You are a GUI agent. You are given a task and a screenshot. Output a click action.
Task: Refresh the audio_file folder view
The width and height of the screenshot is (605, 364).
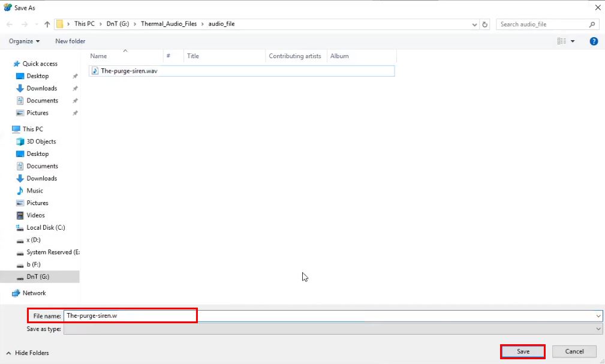484,25
